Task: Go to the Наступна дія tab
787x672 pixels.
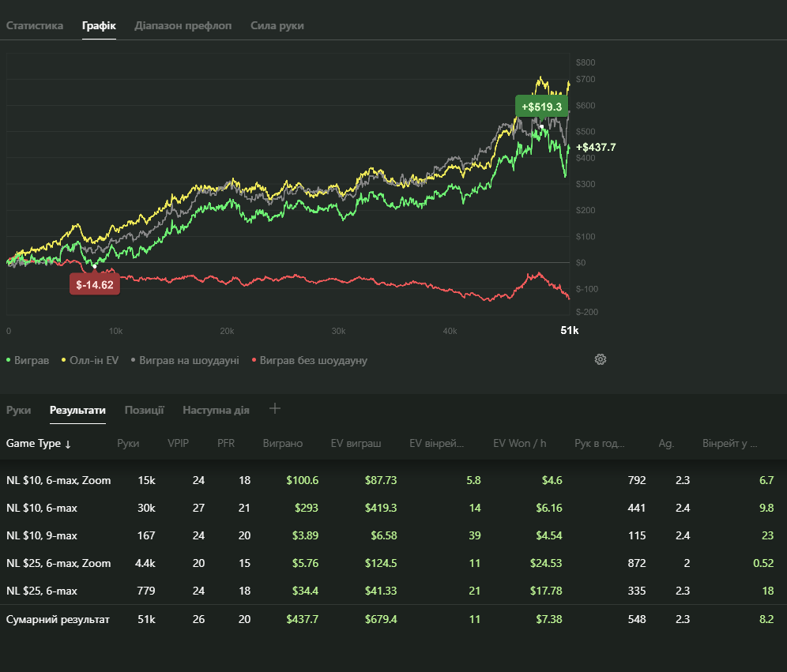Action: [216, 410]
